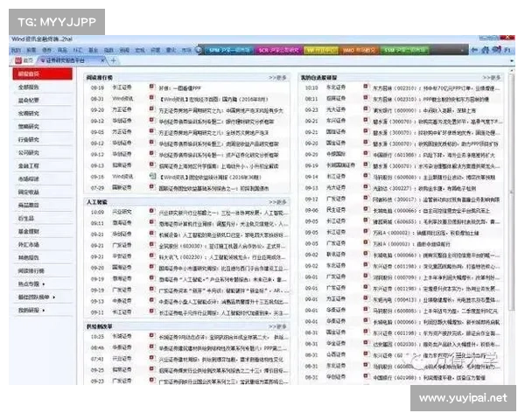Viewport: 525px width, 420px height.
Task: Open a new tab with the plus button
Action: point(114,60)
